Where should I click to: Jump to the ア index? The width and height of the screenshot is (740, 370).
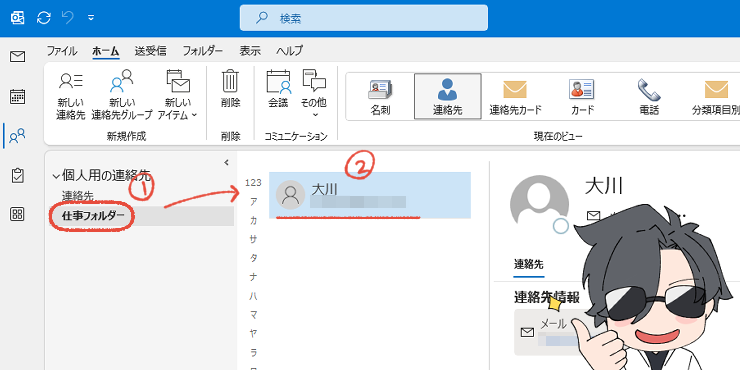click(x=253, y=202)
